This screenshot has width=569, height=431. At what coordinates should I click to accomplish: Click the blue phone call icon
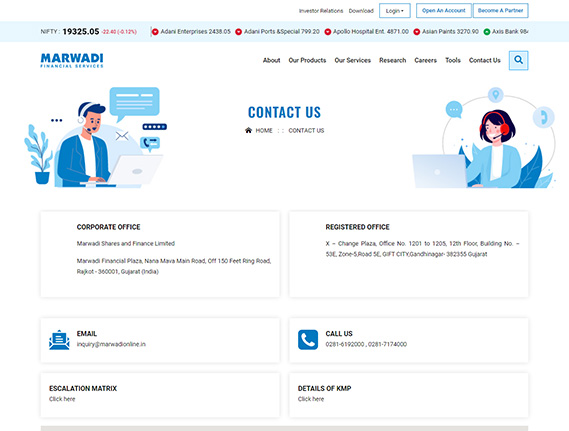pyautogui.click(x=308, y=340)
